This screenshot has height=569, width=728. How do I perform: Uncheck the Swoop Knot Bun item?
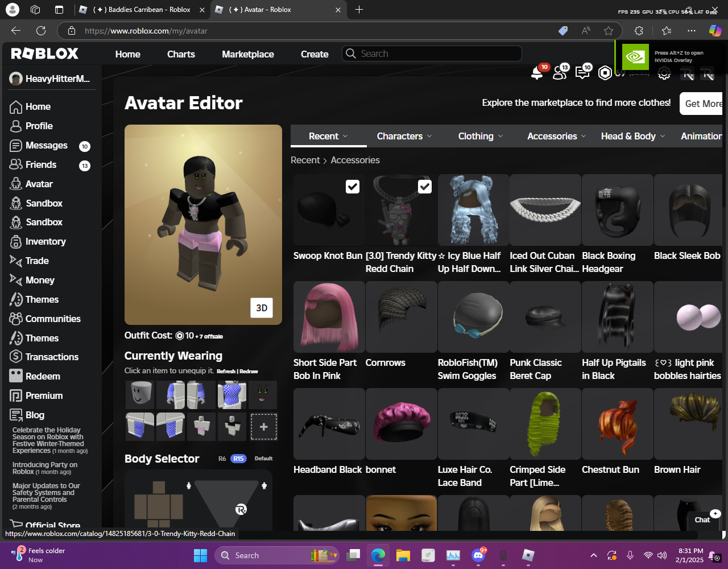(x=353, y=187)
